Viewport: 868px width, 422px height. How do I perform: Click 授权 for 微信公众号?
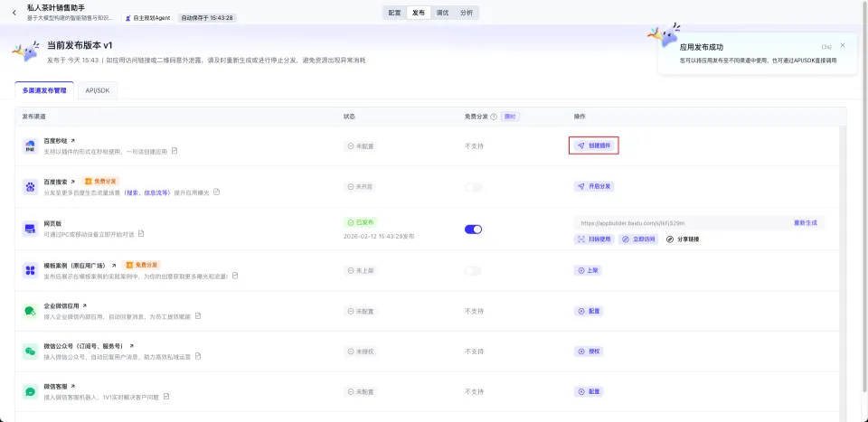[x=589, y=352]
